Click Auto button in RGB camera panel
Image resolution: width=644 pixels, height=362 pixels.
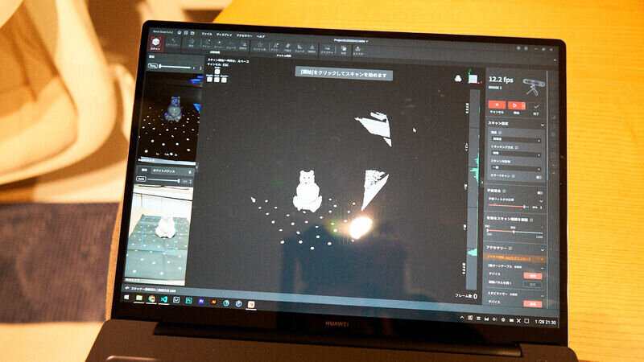point(142,179)
